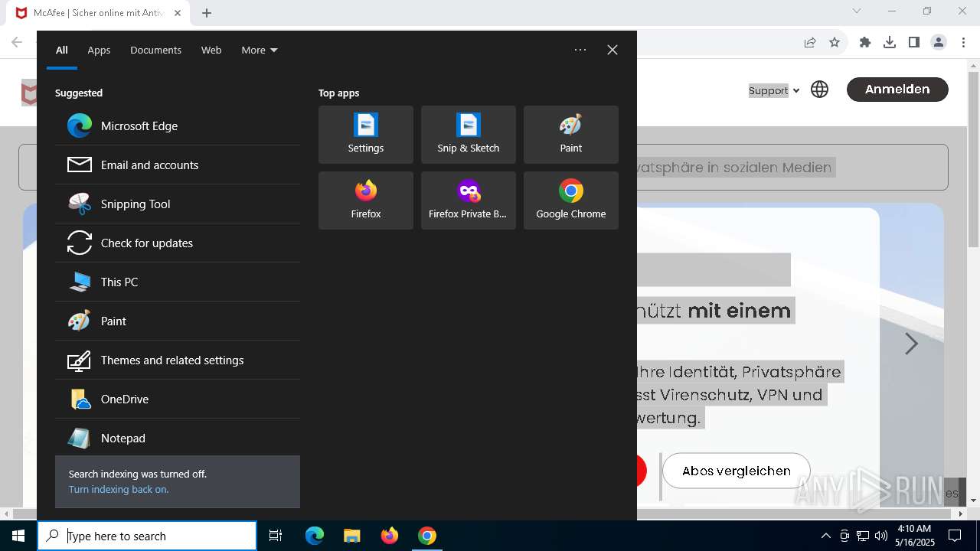The width and height of the screenshot is (980, 551).
Task: Select Check for updates suggestion
Action: (x=178, y=243)
